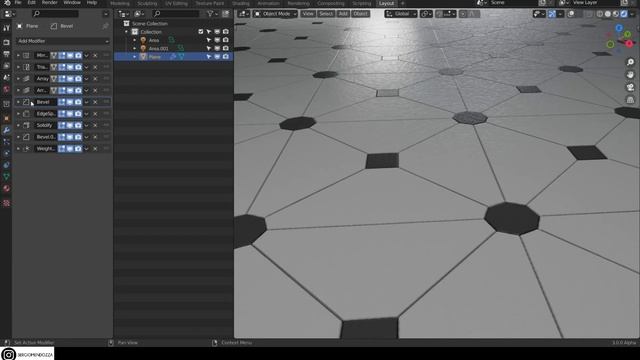Open the Edit menu
The height and width of the screenshot is (360, 640).
click(31, 2)
